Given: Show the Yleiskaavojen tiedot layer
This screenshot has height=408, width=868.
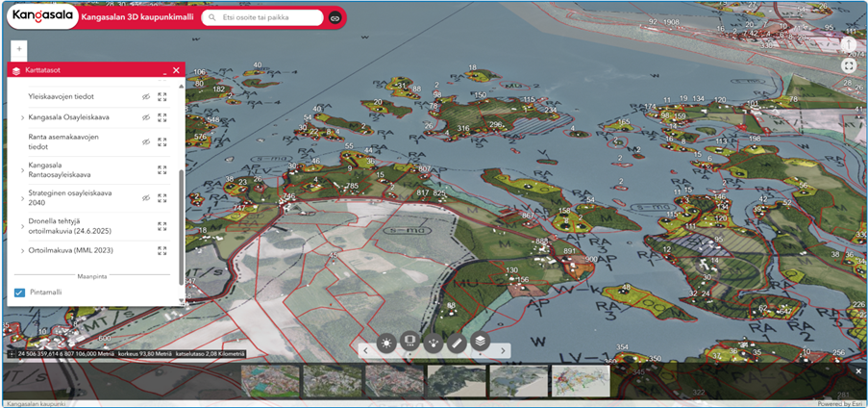Looking at the screenshot, I should click(x=147, y=97).
